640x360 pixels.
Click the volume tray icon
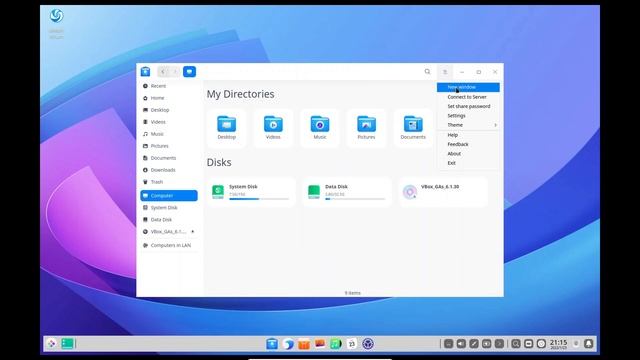tap(461, 344)
